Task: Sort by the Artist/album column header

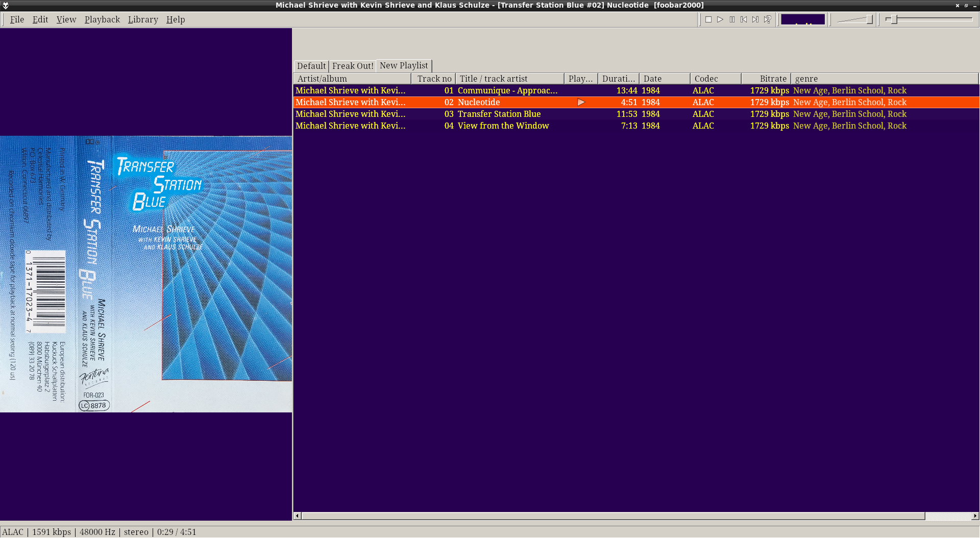Action: [x=352, y=79]
